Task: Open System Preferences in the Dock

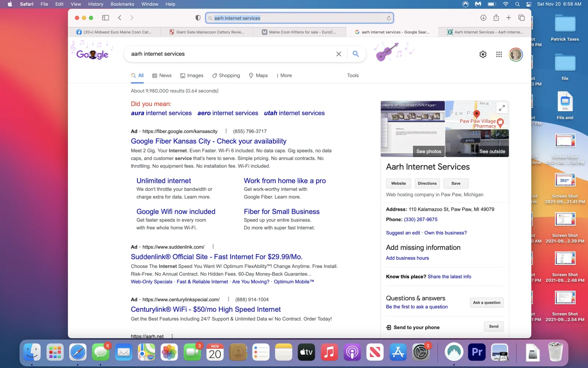Action: [421, 352]
